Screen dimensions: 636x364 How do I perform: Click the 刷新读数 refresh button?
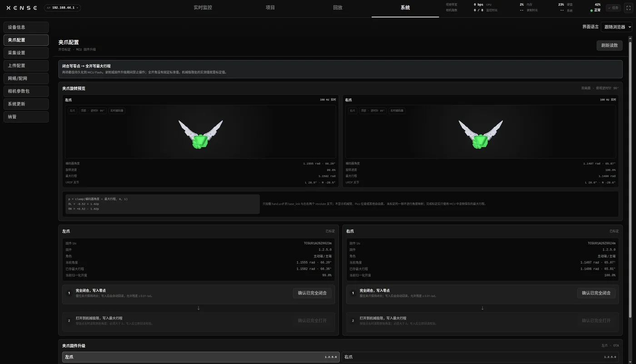click(609, 45)
